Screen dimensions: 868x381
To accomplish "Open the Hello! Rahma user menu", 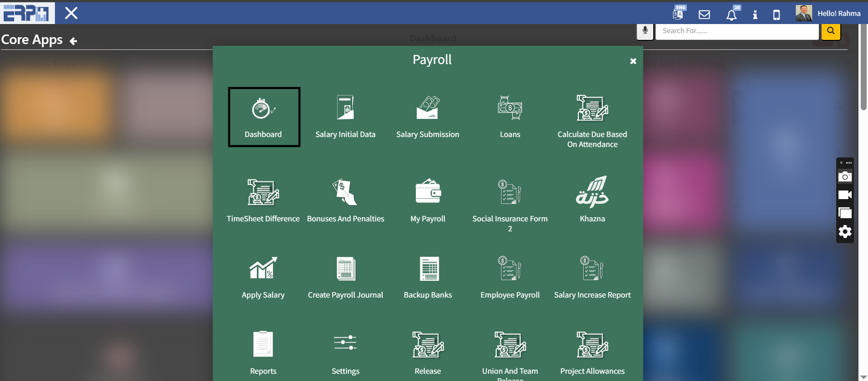I will tap(829, 14).
